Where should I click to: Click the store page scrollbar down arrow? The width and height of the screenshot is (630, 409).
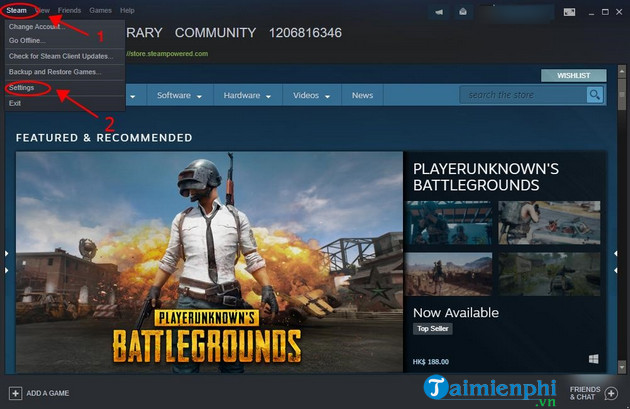pos(622,367)
